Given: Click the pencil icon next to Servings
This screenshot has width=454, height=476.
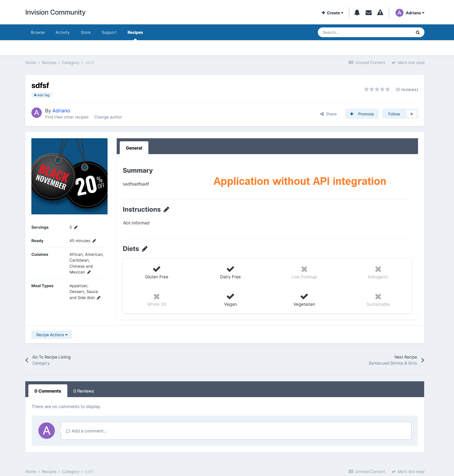Looking at the screenshot, I should (76, 227).
